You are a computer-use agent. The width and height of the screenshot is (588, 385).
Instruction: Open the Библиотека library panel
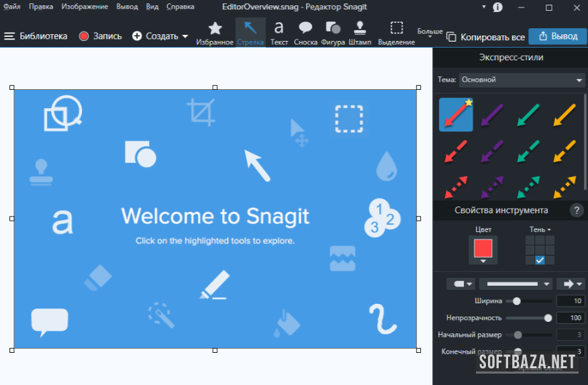36,36
